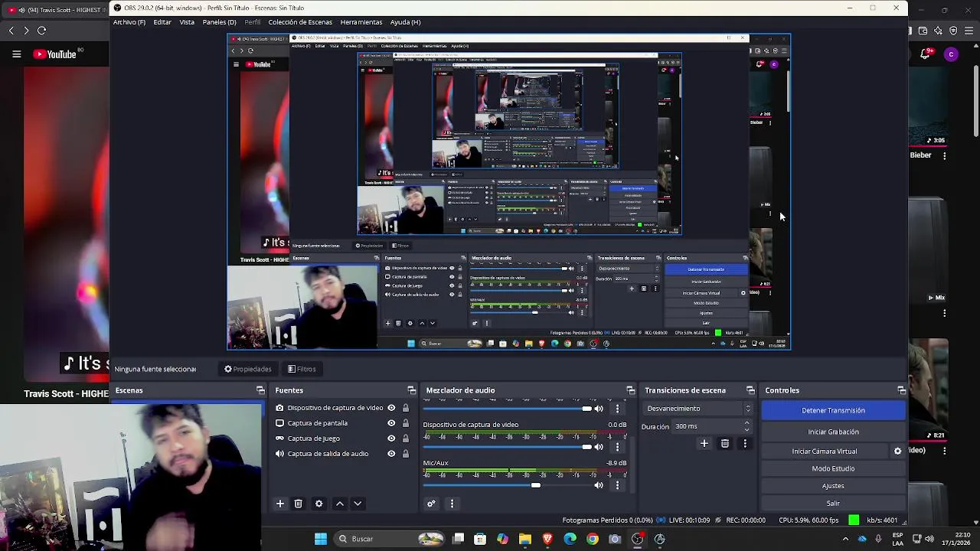The image size is (980, 551).
Task: Open advanced audio properties gear in mixer
Action: pos(431,504)
